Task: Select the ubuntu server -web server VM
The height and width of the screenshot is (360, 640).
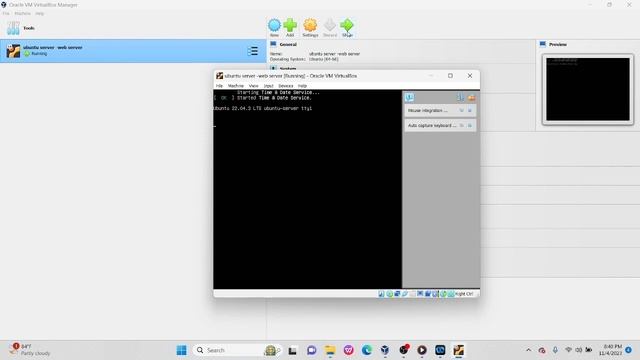Action: 133,51
